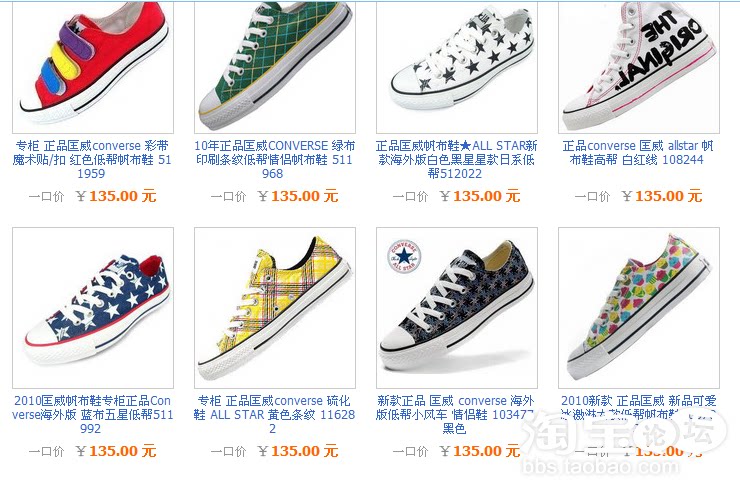Open the small-pinwheel black couple shoe link
The image size is (740, 481).
[455, 414]
